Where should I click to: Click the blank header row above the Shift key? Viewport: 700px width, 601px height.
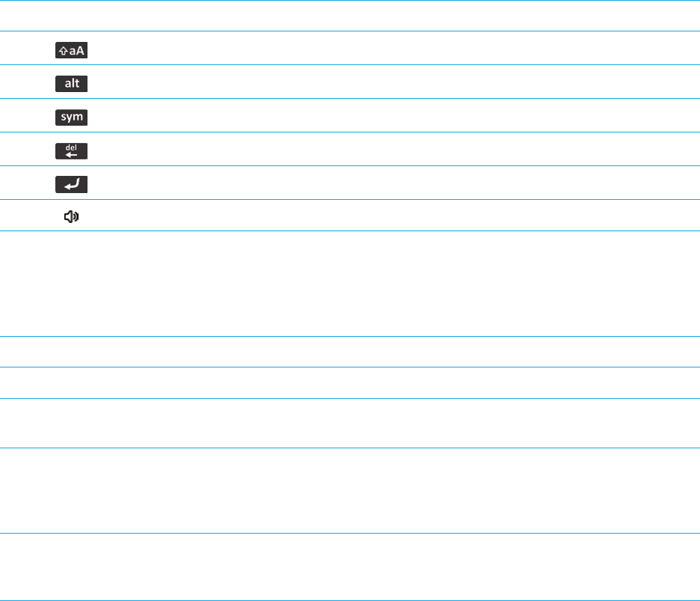(350, 16)
